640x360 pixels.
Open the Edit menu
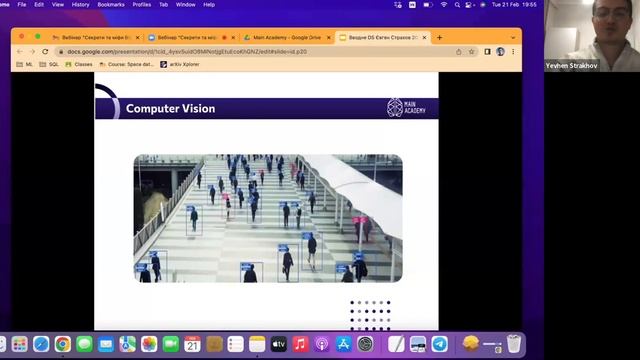[39, 5]
